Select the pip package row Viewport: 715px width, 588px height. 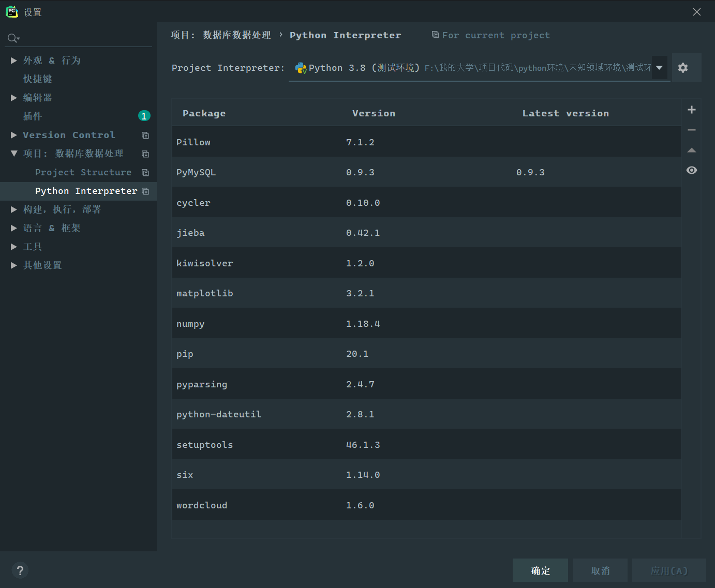[426, 354]
